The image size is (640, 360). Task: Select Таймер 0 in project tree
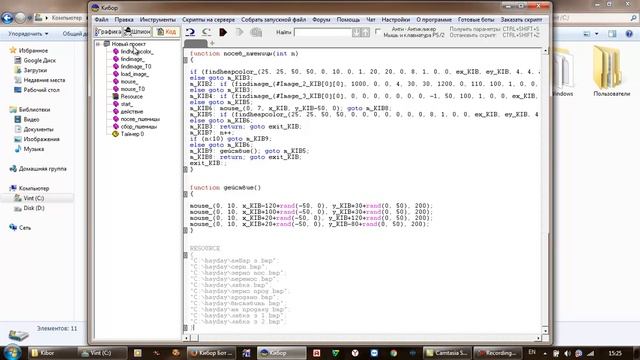(x=132, y=134)
